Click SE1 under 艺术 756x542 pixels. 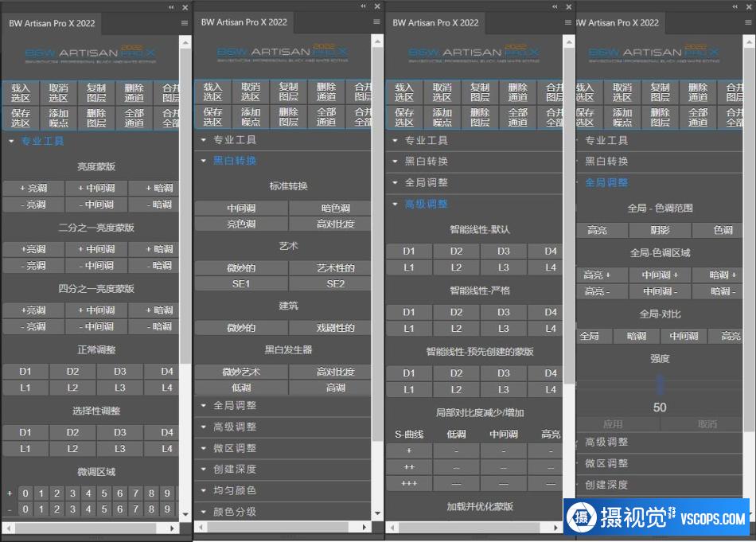[x=242, y=284]
